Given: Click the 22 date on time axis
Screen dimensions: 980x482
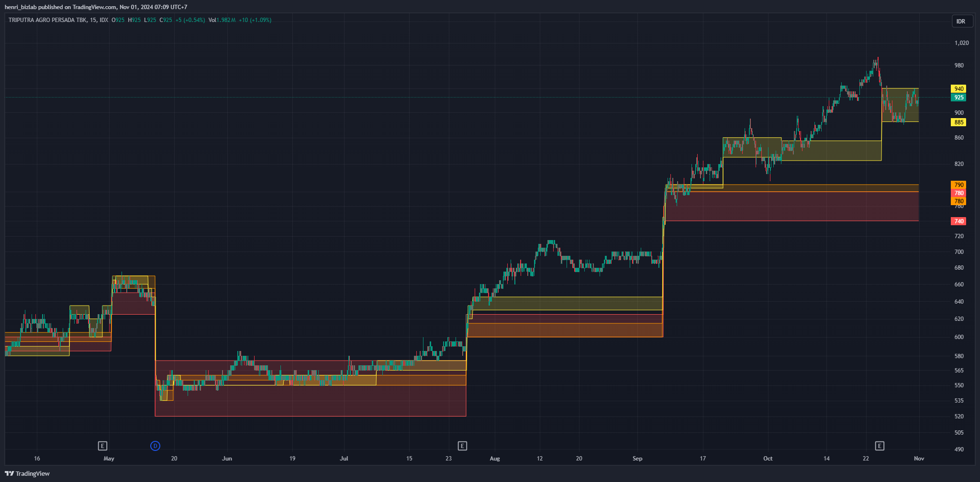Looking at the screenshot, I should [866, 459].
